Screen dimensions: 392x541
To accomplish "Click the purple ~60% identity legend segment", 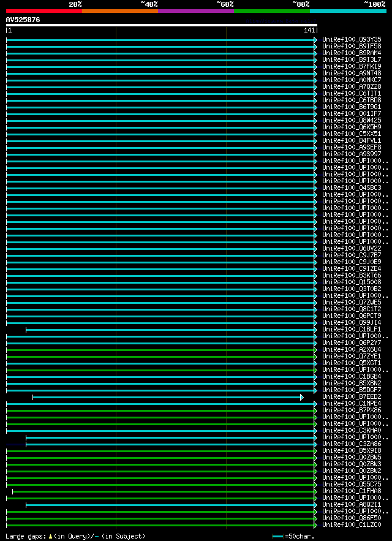I will [x=196, y=11].
